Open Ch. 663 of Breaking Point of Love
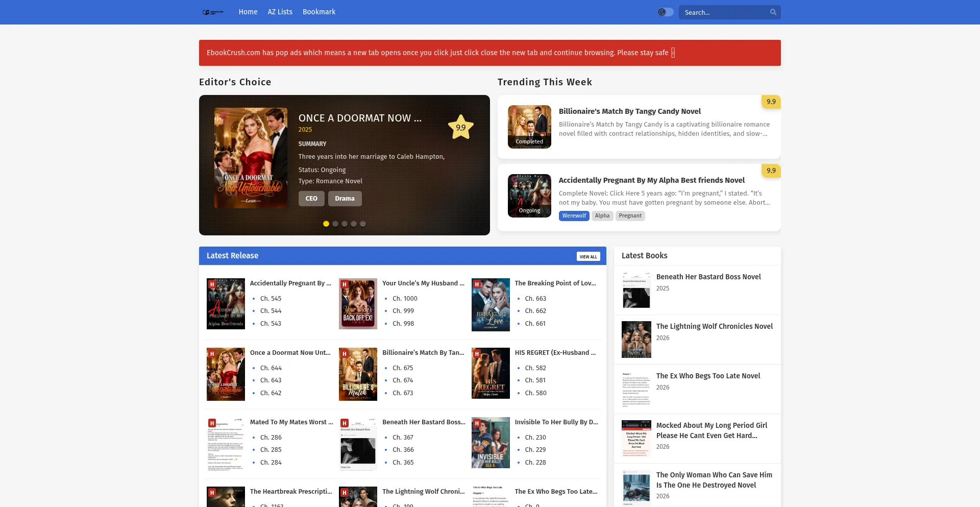 coord(535,299)
